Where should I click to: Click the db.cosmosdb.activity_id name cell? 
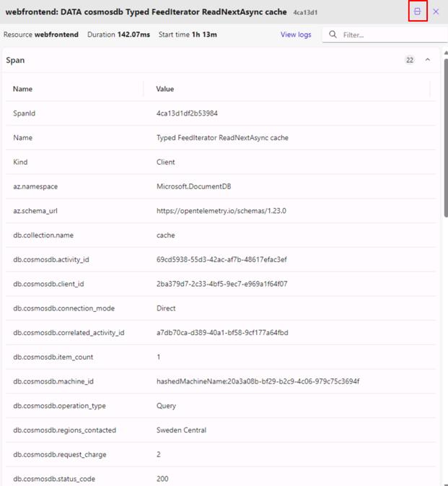51,259
